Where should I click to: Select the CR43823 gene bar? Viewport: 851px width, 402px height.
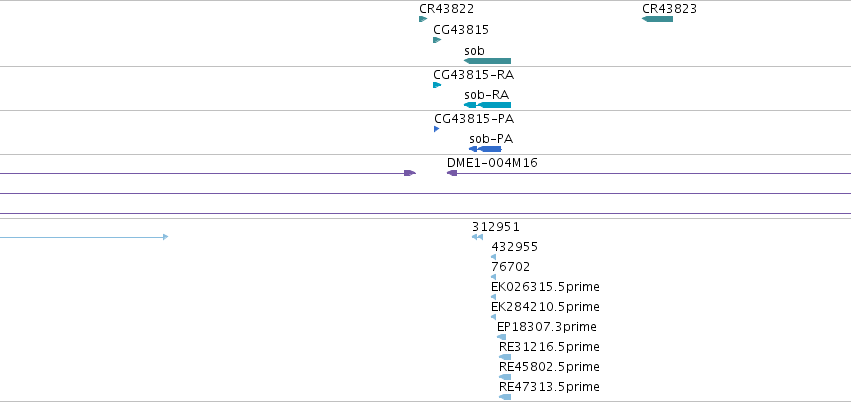tap(657, 19)
